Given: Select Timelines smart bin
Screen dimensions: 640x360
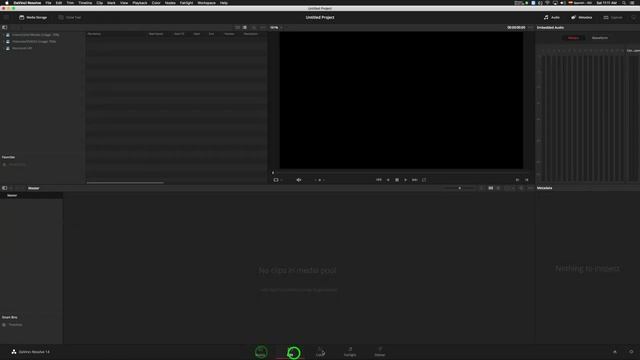Looking at the screenshot, I should click(16, 325).
